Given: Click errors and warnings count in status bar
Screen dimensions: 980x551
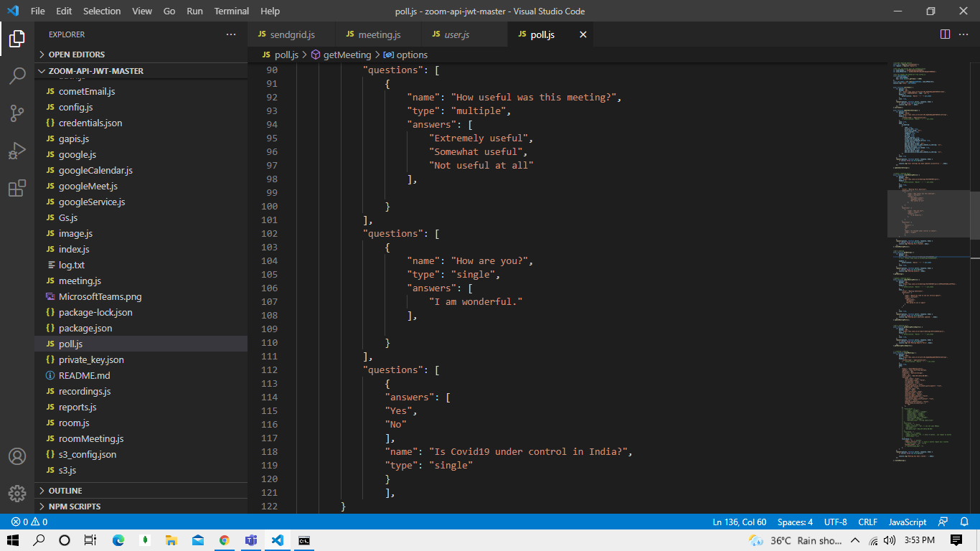Looking at the screenshot, I should coord(29,522).
